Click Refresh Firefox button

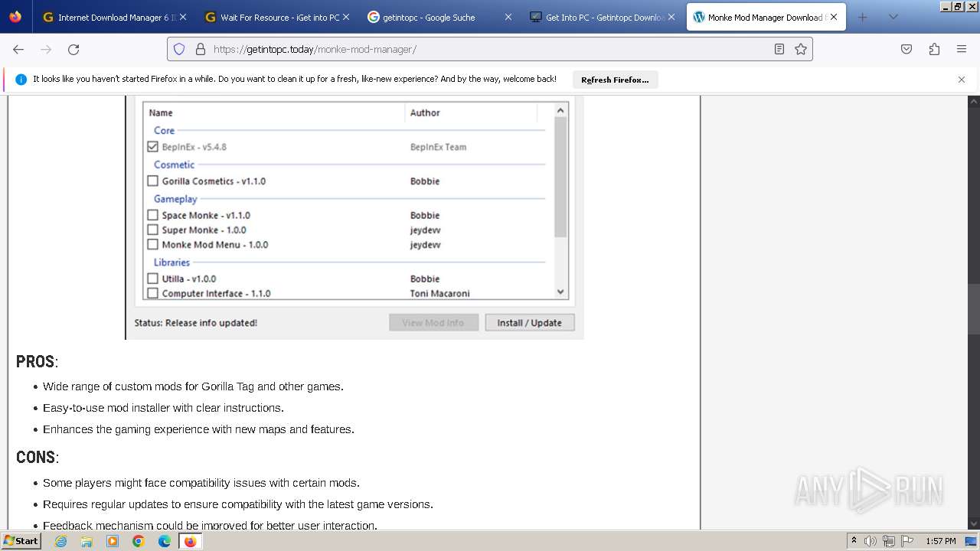click(615, 80)
